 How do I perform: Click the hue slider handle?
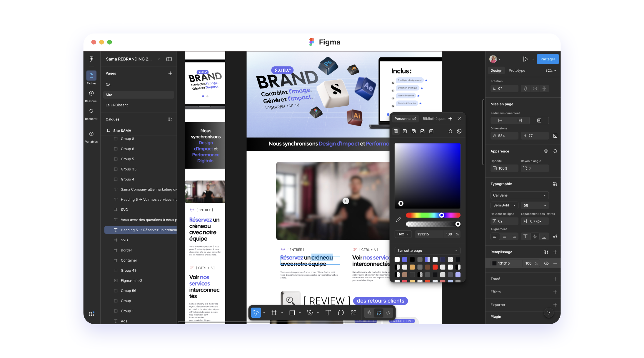(x=441, y=215)
